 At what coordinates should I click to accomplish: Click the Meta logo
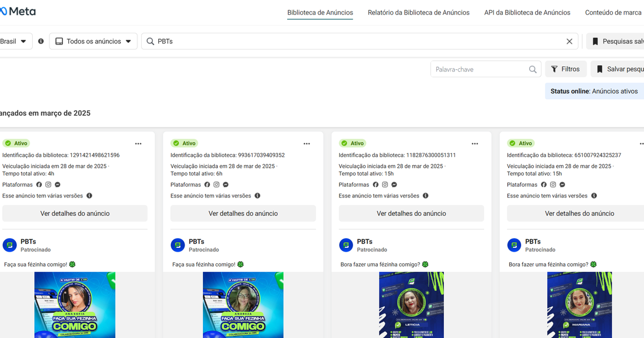coord(18,11)
